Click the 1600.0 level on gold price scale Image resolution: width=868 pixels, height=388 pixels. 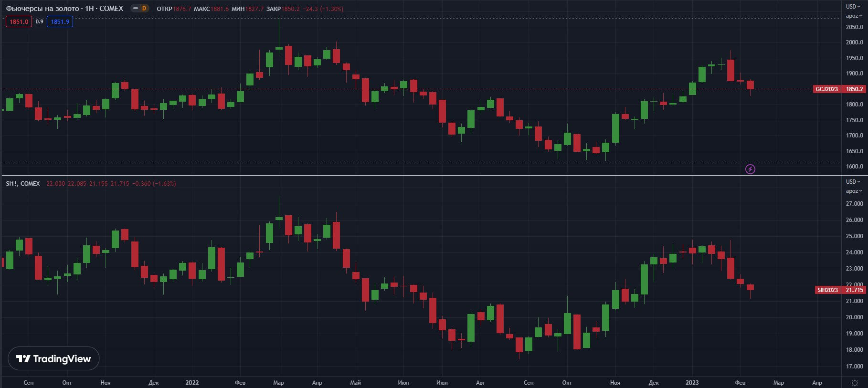click(854, 167)
